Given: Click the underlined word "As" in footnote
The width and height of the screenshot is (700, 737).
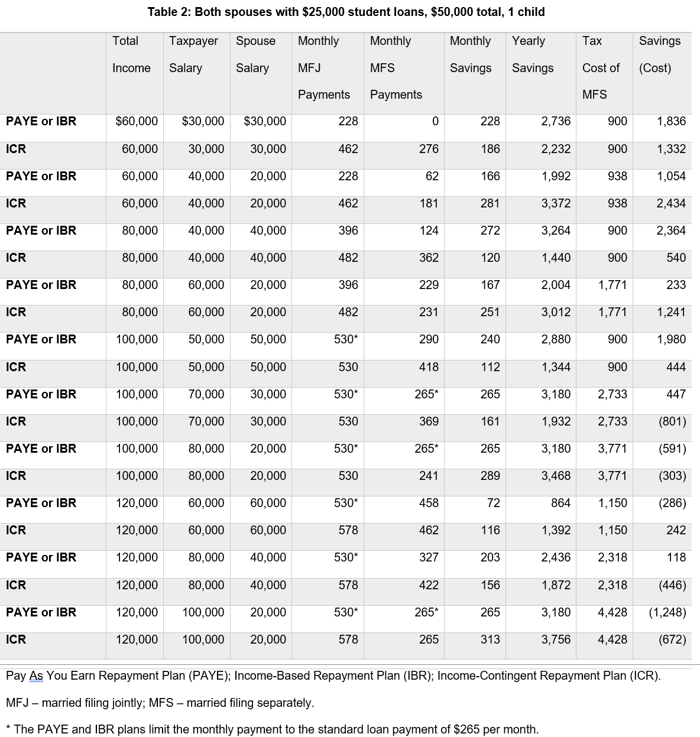Looking at the screenshot, I should tap(36, 676).
